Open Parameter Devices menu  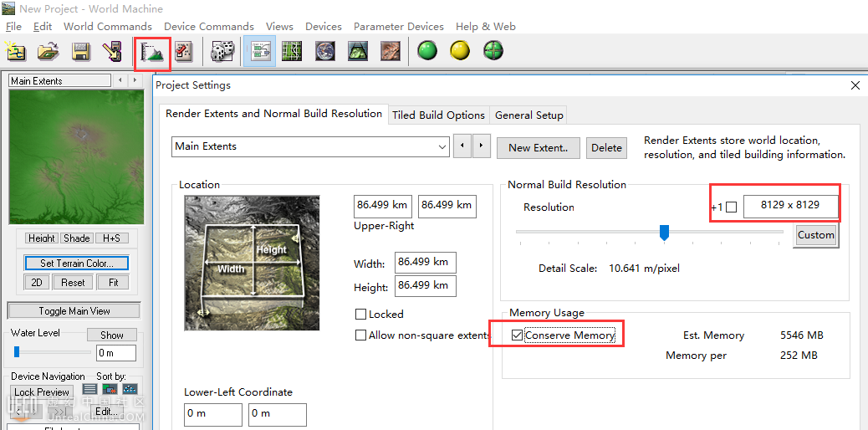399,26
